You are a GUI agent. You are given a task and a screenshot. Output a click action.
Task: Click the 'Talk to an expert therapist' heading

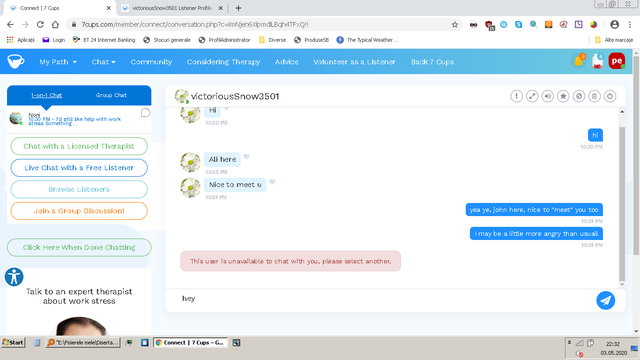point(79,296)
